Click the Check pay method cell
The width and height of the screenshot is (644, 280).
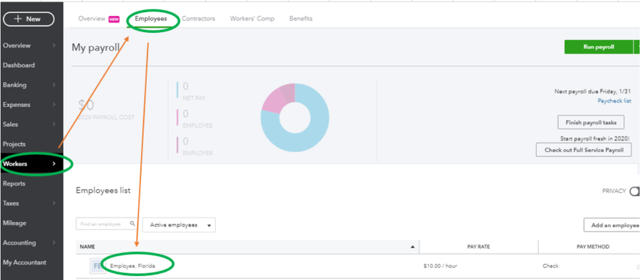point(551,266)
